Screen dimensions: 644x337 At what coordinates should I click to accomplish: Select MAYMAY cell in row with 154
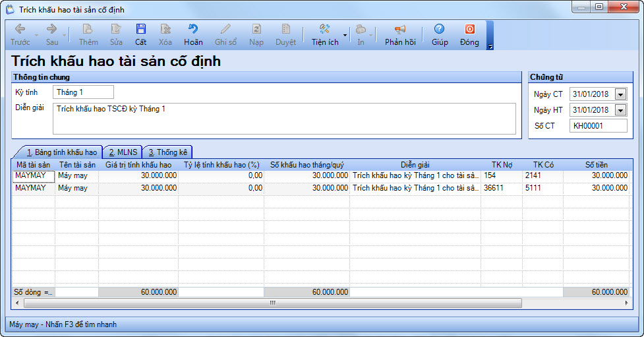pyautogui.click(x=34, y=175)
